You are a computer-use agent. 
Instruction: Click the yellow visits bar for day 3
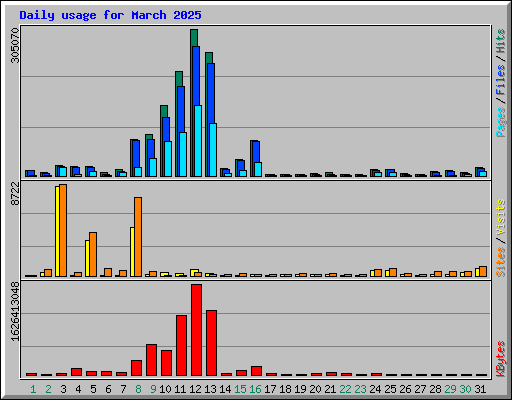(x=57, y=231)
